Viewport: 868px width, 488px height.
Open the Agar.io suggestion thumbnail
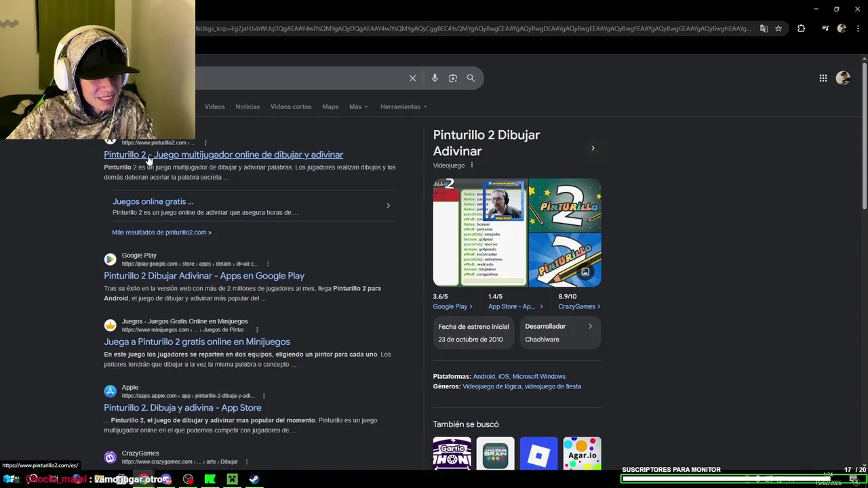coord(582,453)
